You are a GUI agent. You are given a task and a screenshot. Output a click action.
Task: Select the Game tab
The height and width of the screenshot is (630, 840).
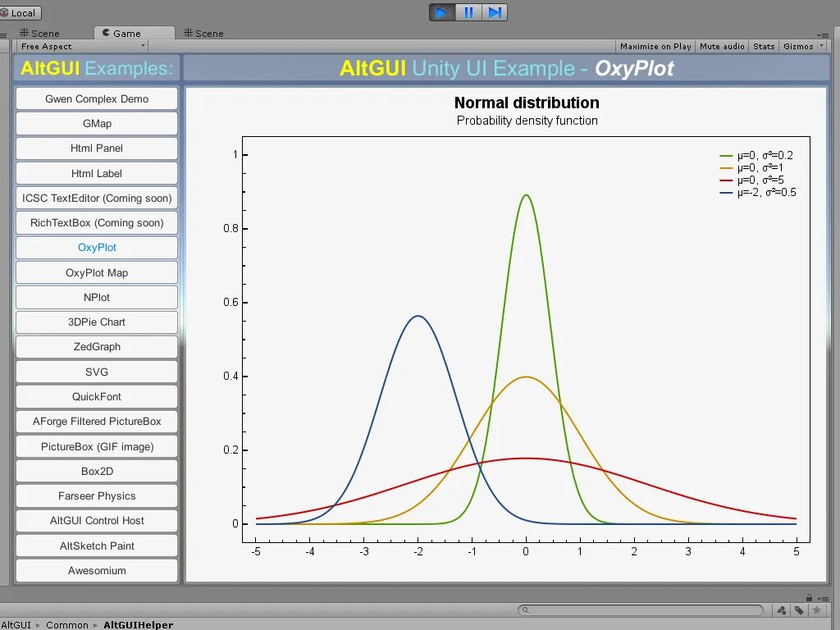[x=134, y=33]
